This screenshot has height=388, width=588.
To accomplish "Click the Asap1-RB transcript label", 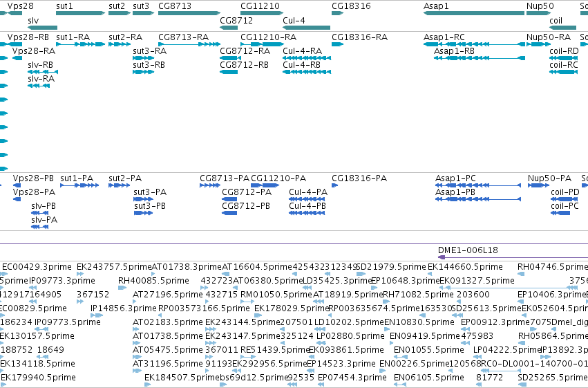I will pos(454,51).
